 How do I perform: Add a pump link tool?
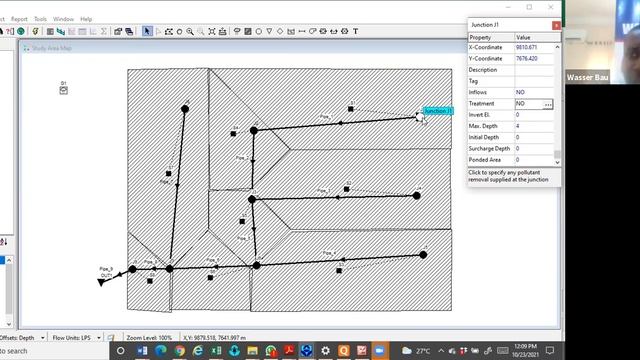tap(313, 31)
